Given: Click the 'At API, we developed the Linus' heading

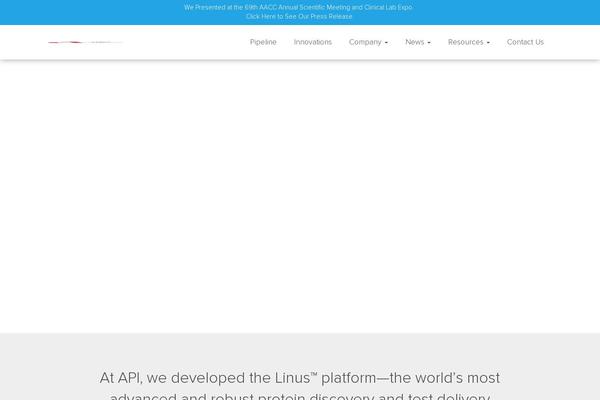Looking at the screenshot, I should click(x=300, y=385).
